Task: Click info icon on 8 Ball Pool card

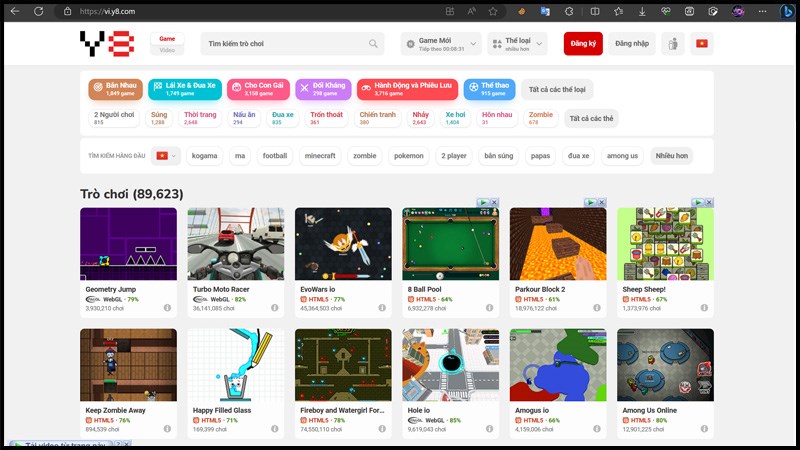Action: point(490,307)
